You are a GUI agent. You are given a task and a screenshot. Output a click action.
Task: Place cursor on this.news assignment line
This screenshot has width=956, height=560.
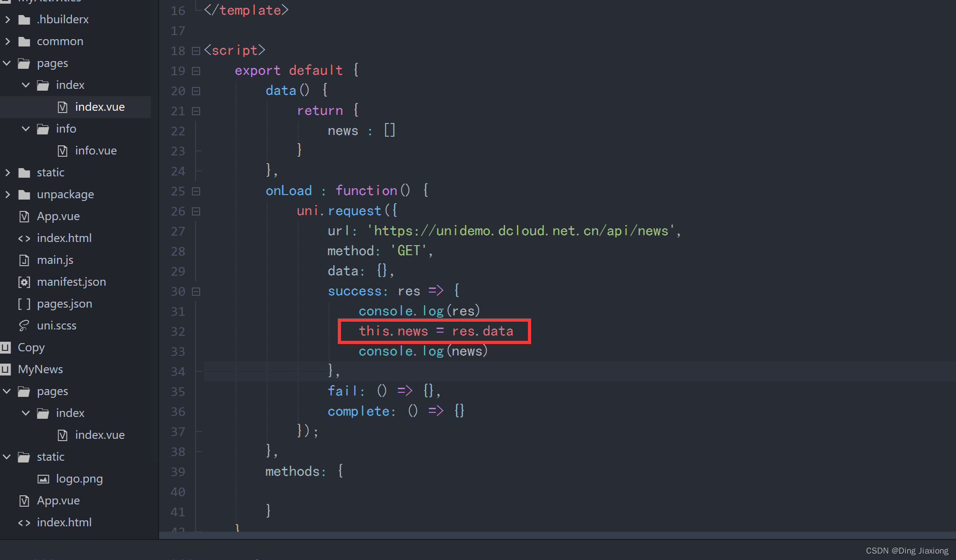point(435,331)
